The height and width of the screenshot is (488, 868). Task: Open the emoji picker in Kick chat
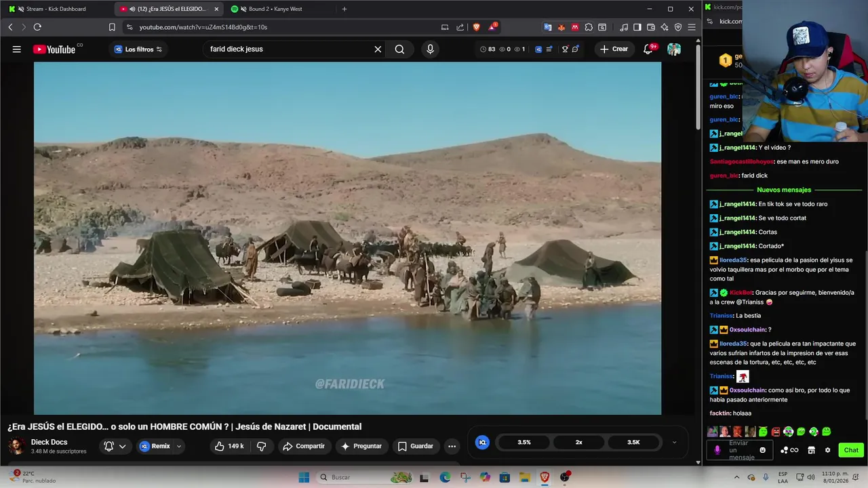(763, 450)
